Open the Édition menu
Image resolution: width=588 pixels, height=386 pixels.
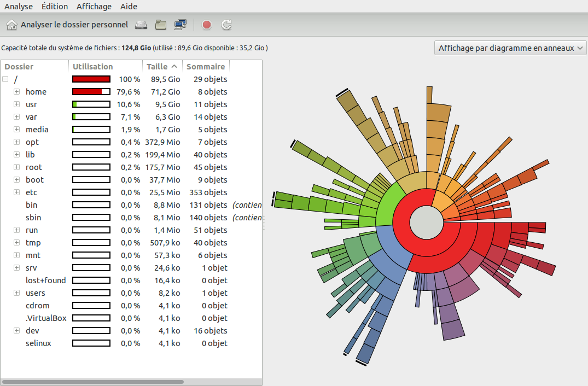point(55,7)
